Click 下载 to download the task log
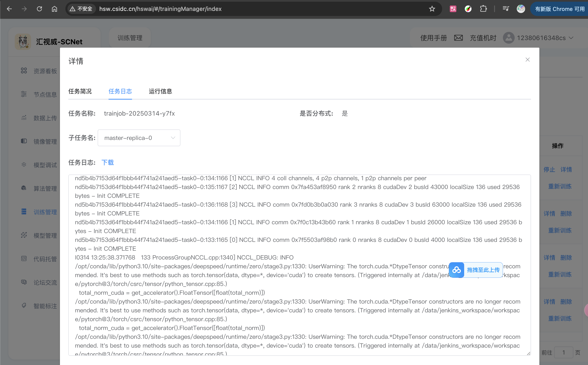 (x=107, y=162)
